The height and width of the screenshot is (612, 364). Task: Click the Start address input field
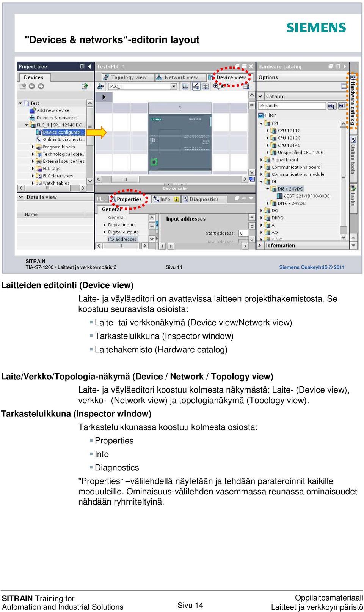click(x=243, y=233)
